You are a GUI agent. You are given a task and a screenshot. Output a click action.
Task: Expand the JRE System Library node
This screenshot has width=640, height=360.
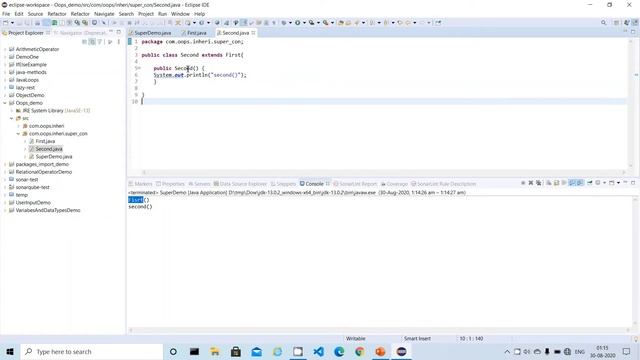pos(11,111)
